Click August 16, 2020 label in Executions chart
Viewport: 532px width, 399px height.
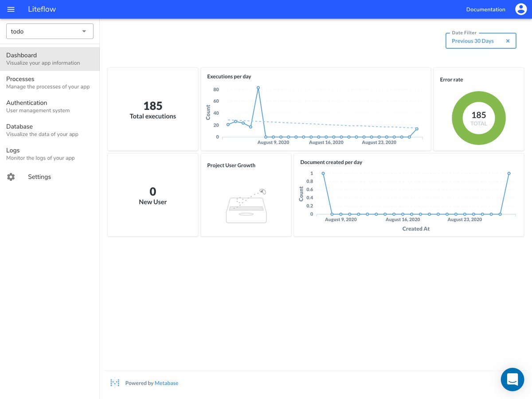pyautogui.click(x=326, y=142)
